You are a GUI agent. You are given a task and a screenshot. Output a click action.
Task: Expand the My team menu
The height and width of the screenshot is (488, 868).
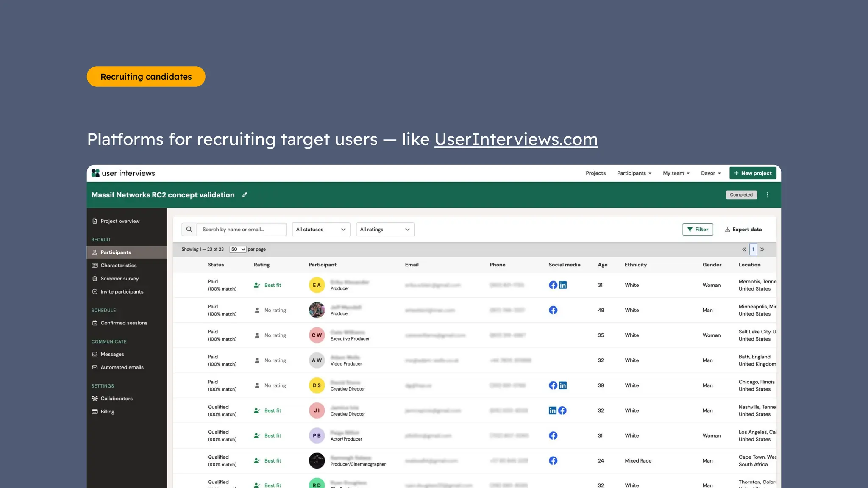(x=676, y=173)
